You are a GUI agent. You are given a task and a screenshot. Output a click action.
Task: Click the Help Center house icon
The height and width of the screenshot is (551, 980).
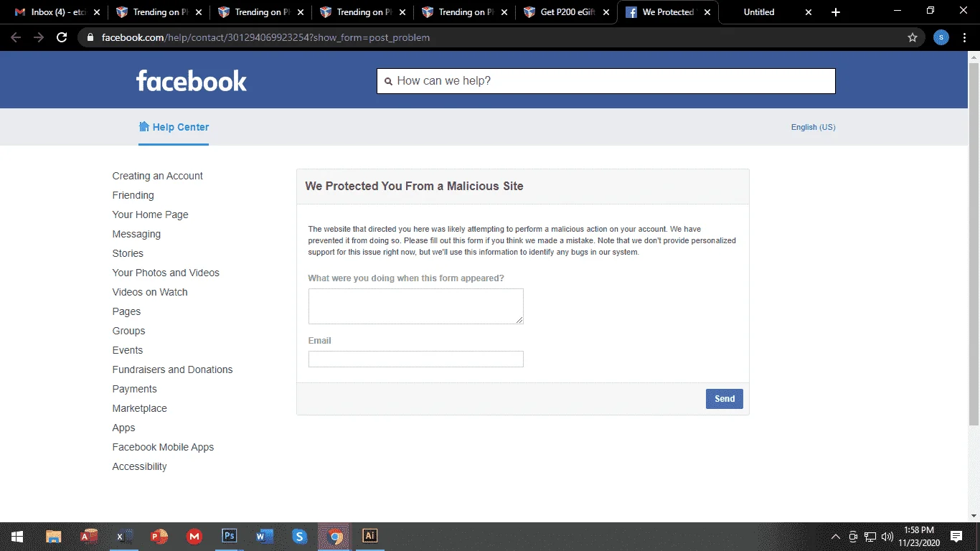coord(143,127)
